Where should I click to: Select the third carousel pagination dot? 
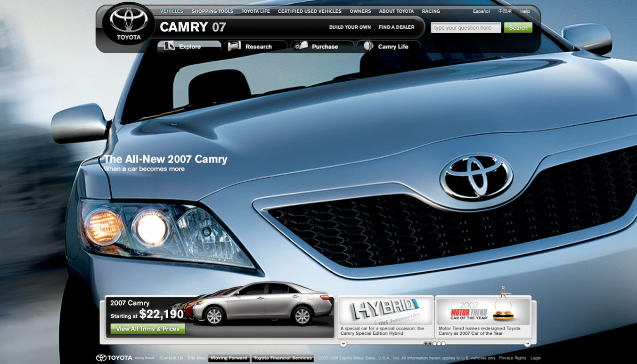[434, 344]
